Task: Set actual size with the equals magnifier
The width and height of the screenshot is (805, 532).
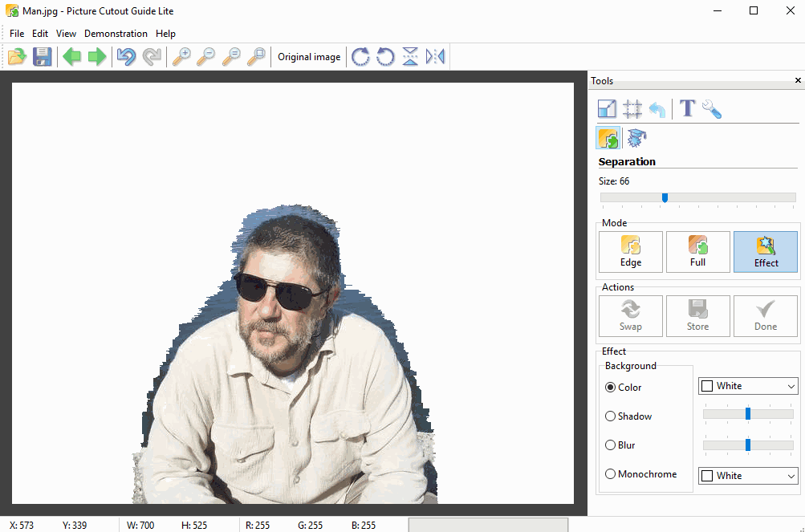Action: pos(231,56)
